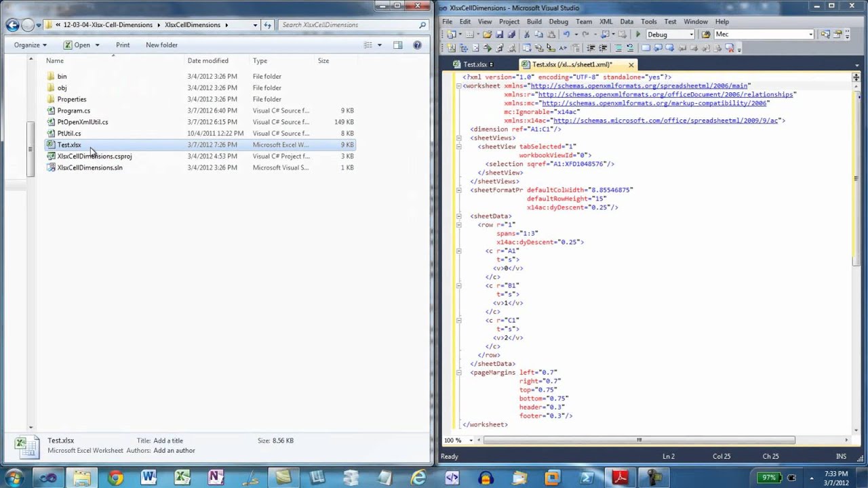Click the Save All icon
This screenshot has height=488, width=868.
[511, 34]
